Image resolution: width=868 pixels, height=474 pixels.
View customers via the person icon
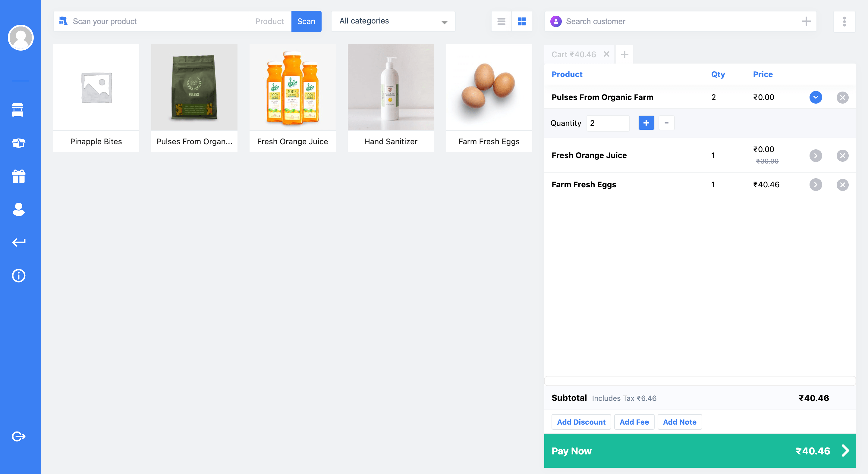(x=18, y=210)
